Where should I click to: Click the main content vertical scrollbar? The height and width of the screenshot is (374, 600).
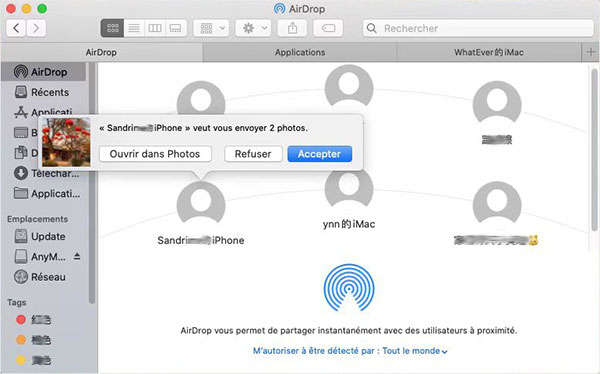594,150
